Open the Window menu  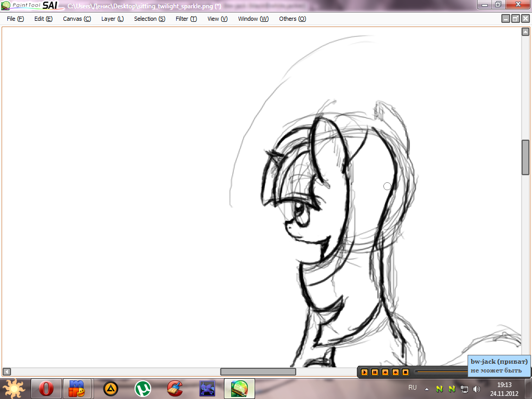(x=253, y=19)
